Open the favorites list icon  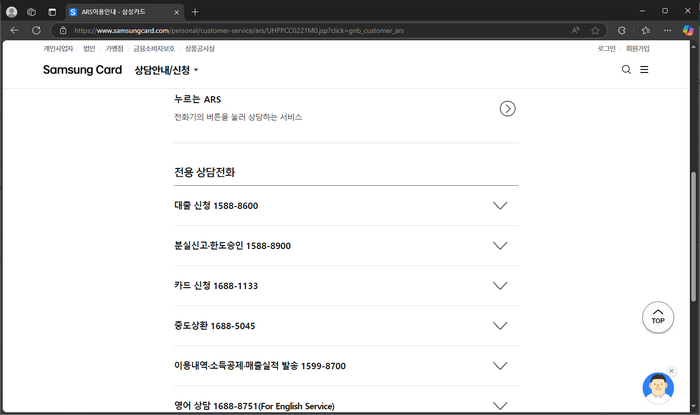tap(646, 30)
